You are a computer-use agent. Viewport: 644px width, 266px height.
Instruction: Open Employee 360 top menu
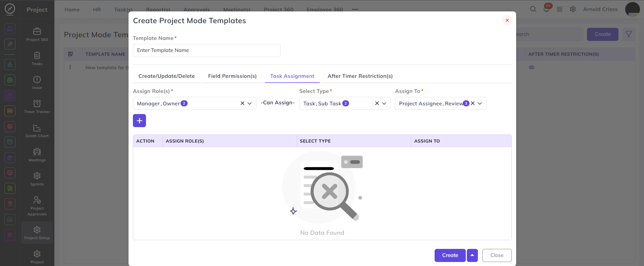coord(325,9)
